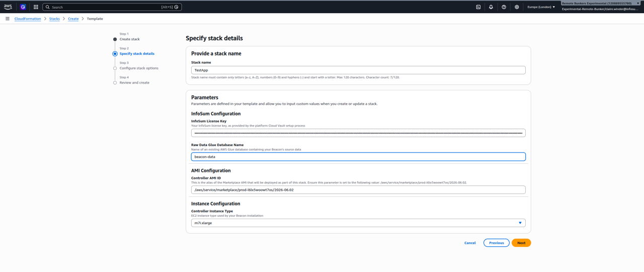Viewport: 644px width, 272px height.
Task: Open notifications bell icon
Action: pyautogui.click(x=491, y=7)
